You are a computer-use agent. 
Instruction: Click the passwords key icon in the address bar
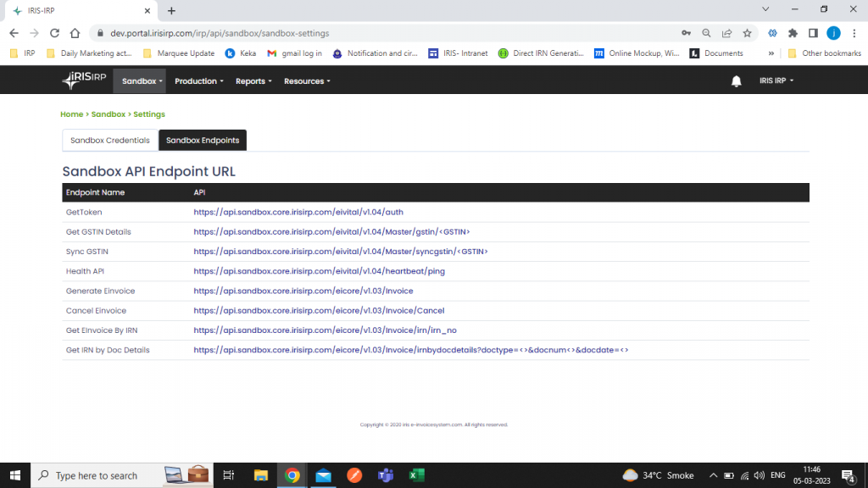686,32
